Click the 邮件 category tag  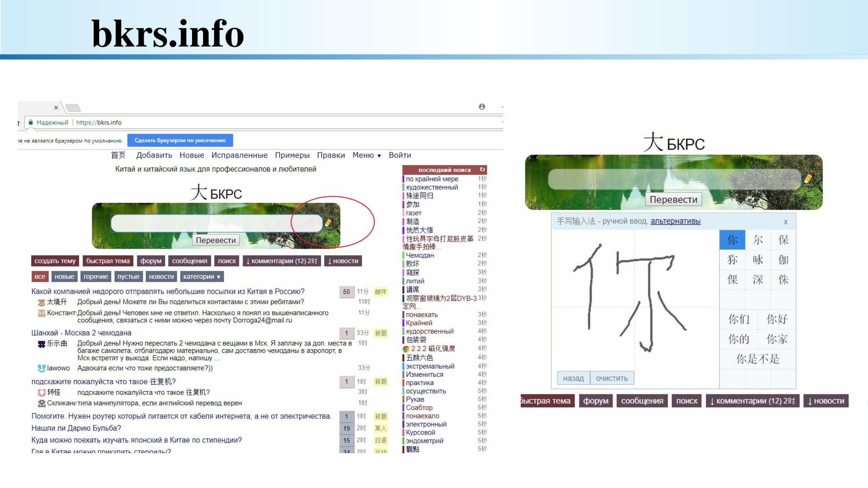(381, 291)
